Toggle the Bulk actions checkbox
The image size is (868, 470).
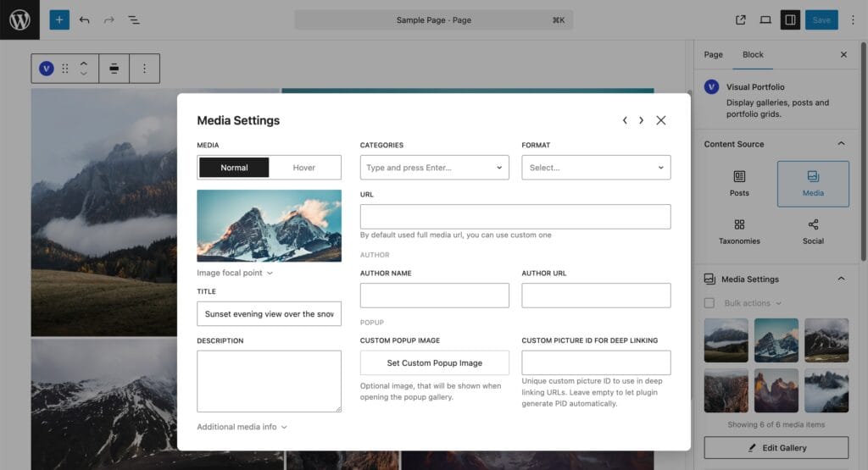click(x=709, y=303)
